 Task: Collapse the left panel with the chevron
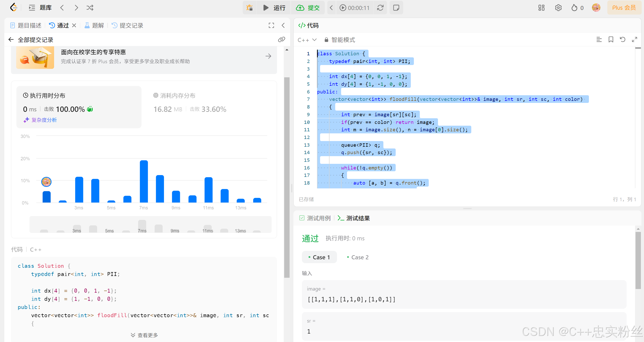point(283,25)
